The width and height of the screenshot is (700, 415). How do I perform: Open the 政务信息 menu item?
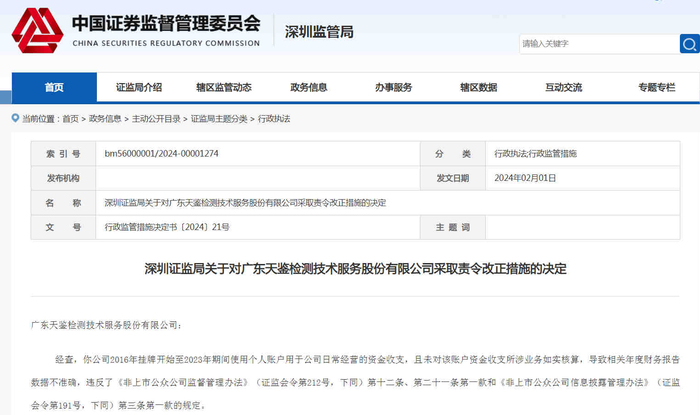tap(308, 87)
